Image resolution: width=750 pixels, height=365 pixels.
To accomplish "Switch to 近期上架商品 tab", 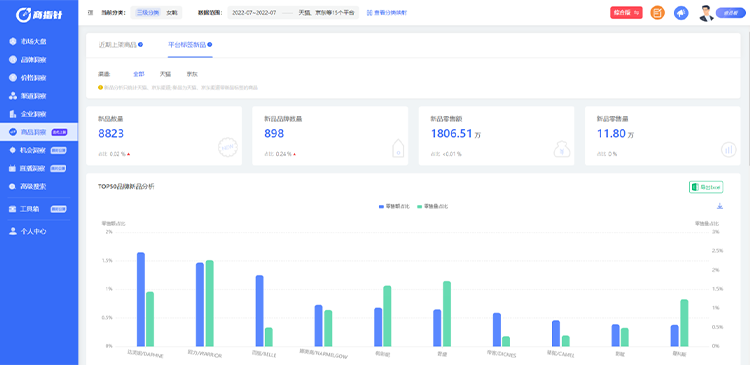I will click(118, 44).
